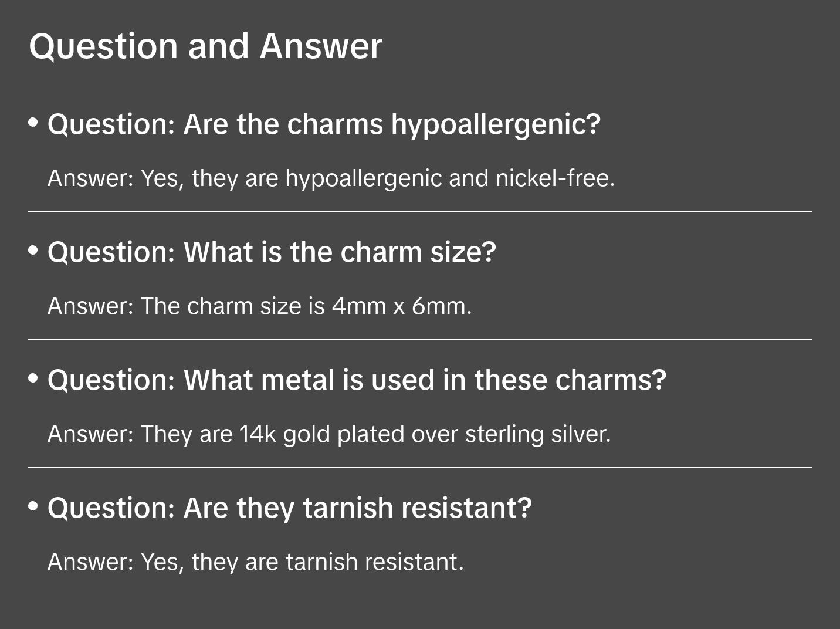Click the divider below the sterling silver answer
The image size is (840, 629).
tap(420, 468)
